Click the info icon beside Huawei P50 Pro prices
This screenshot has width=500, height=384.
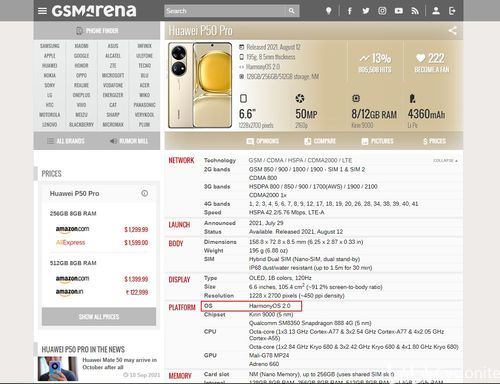pyautogui.click(x=144, y=193)
